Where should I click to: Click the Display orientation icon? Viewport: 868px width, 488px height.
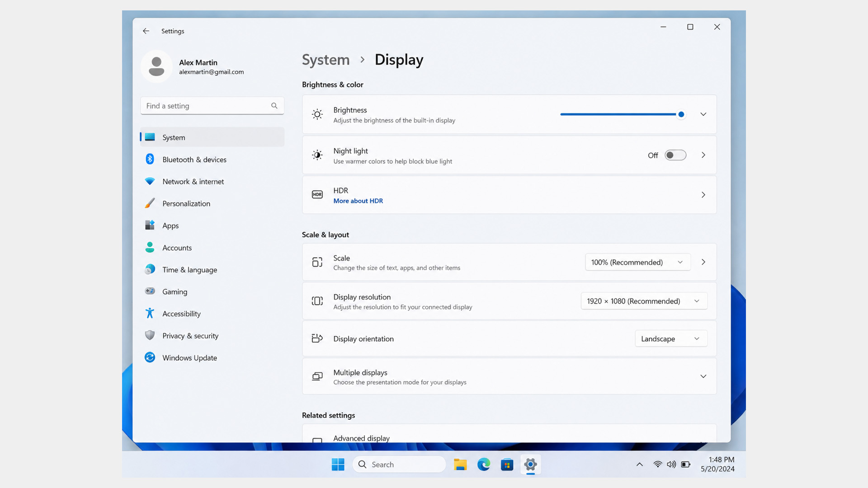pos(317,338)
